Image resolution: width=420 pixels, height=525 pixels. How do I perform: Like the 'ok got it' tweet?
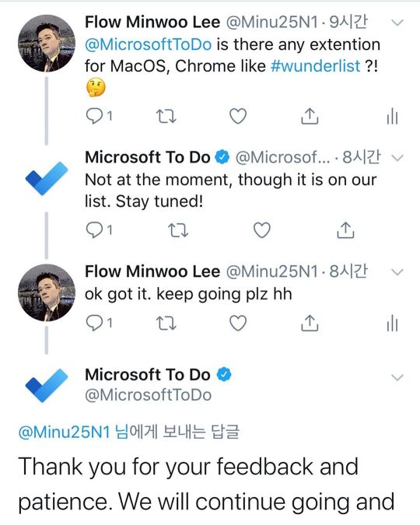238,323
